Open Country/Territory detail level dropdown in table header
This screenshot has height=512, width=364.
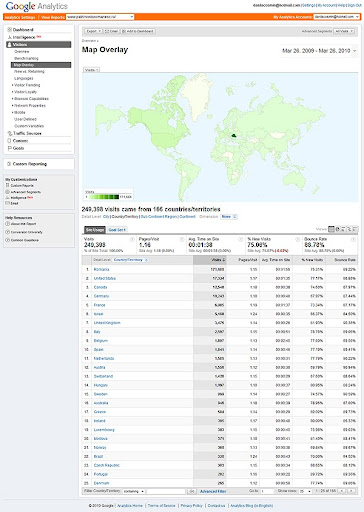(130, 260)
